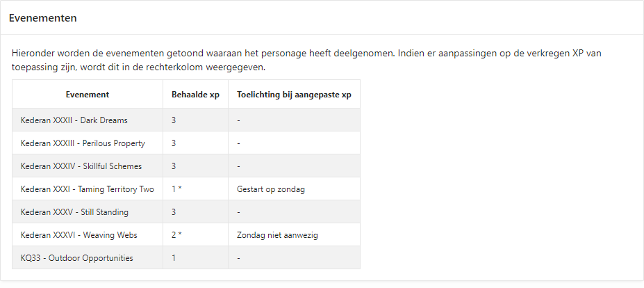Viewport: 644px width, 288px height.
Task: Select the Behaalde xp column header
Action: click(x=195, y=94)
